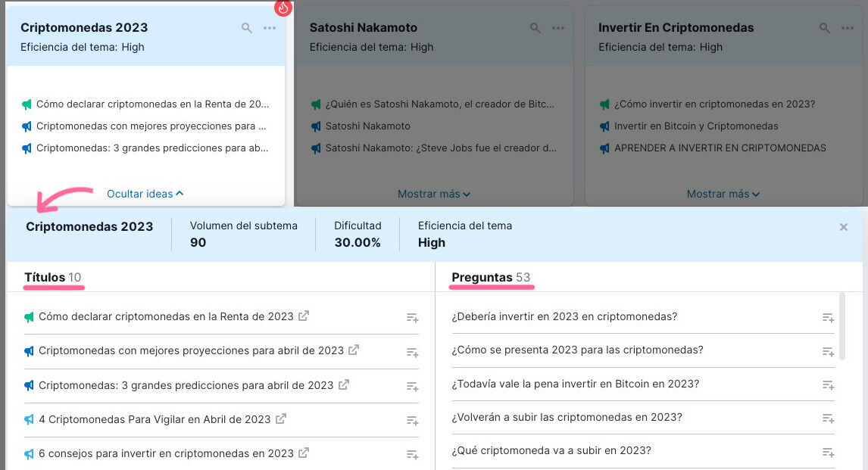The width and height of the screenshot is (868, 470).
Task: Expand Mostrar más on Invertir En Criptomonedas card
Action: [723, 194]
